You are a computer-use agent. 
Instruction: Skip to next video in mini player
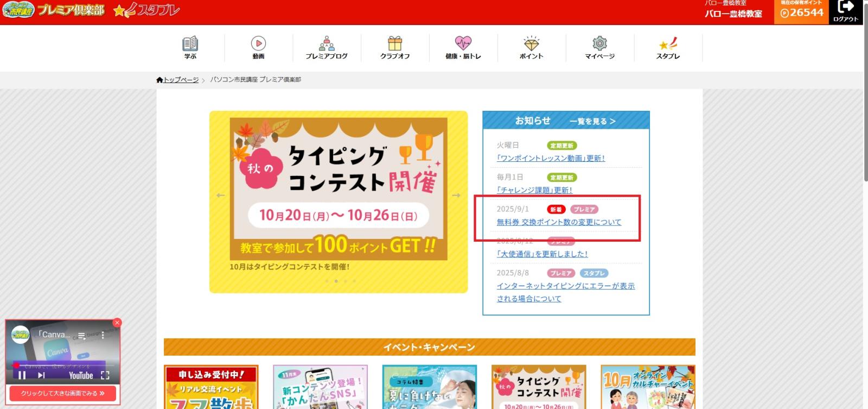pos(41,375)
